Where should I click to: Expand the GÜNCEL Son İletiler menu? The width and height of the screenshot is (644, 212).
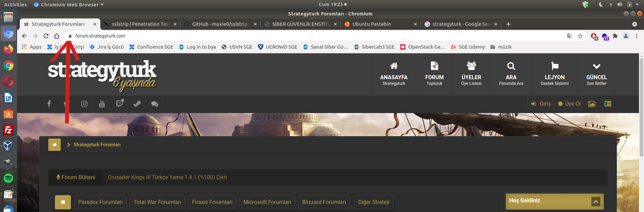[596, 74]
